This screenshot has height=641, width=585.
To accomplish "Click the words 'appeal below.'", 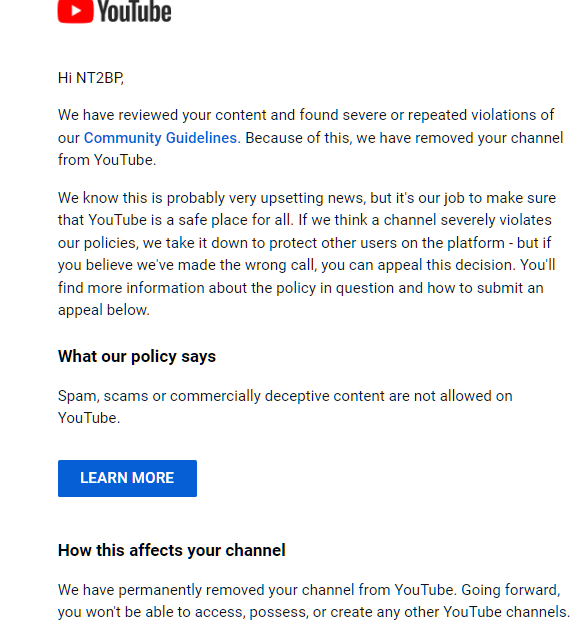I will 104,310.
